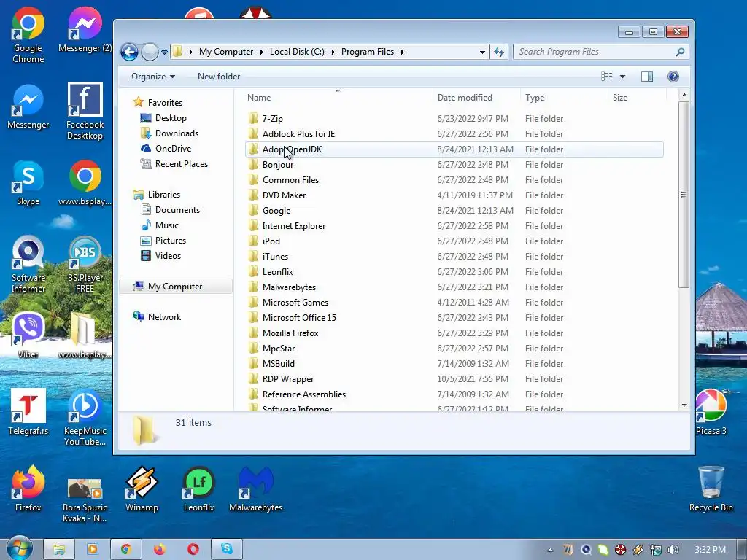This screenshot has width=747, height=560.
Task: Select the RDP Wrapper folder
Action: pos(454,379)
